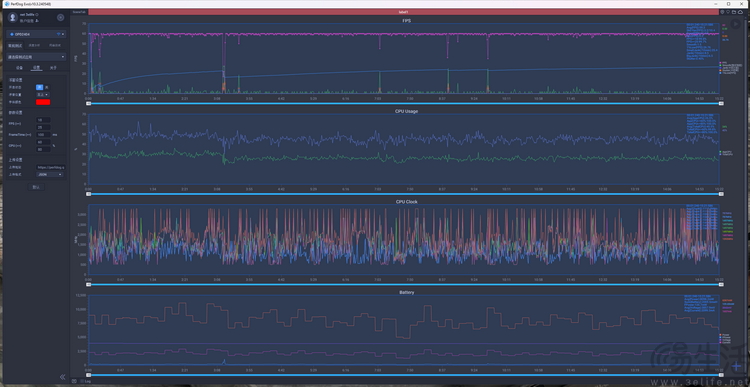Click the default button below the settings panel
The width and height of the screenshot is (750, 387).
pyautogui.click(x=36, y=187)
